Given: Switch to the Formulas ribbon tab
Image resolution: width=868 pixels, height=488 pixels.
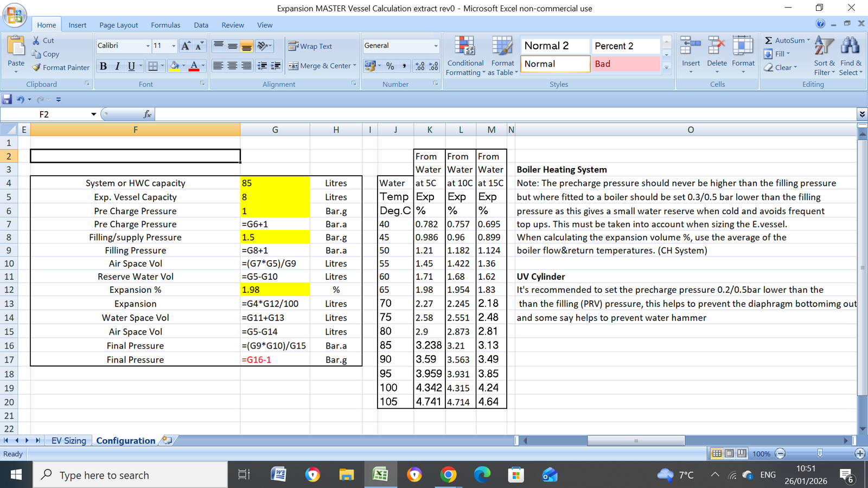Looking at the screenshot, I should [165, 25].
